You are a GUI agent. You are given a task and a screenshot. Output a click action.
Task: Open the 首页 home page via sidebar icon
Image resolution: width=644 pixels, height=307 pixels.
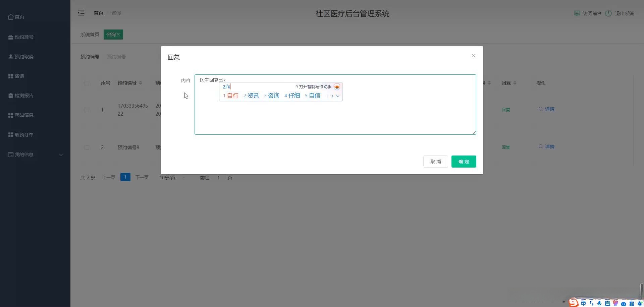pyautogui.click(x=11, y=16)
